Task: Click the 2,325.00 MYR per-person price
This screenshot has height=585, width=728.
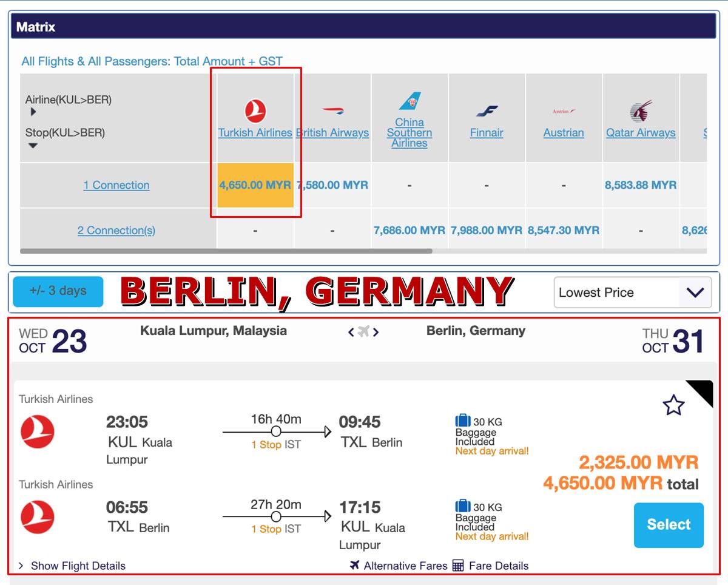Action: [x=639, y=462]
